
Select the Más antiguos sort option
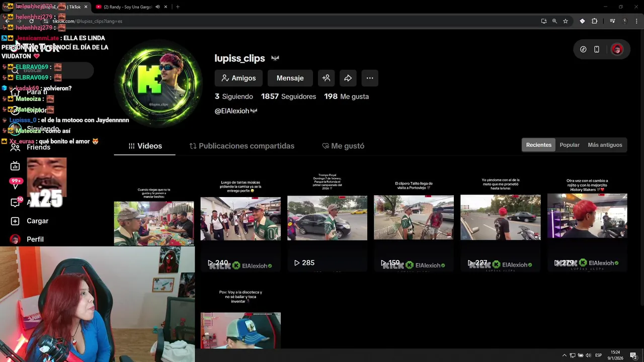(605, 145)
